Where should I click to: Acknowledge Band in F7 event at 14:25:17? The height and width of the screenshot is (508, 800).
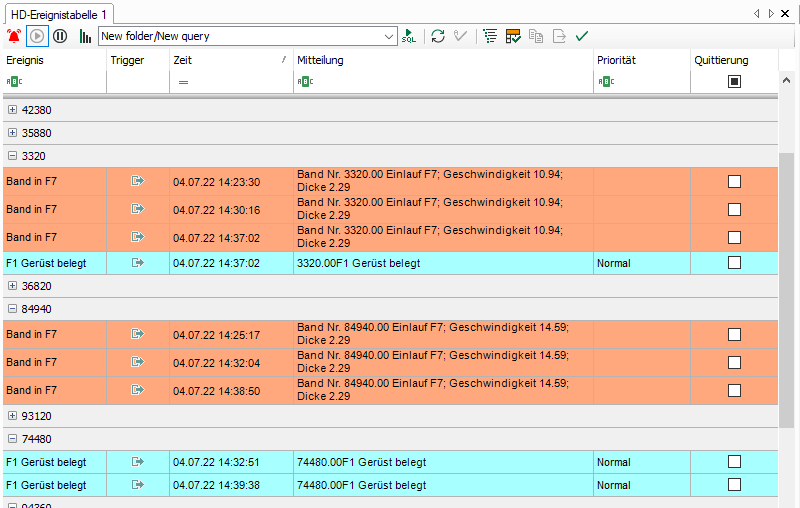point(734,335)
